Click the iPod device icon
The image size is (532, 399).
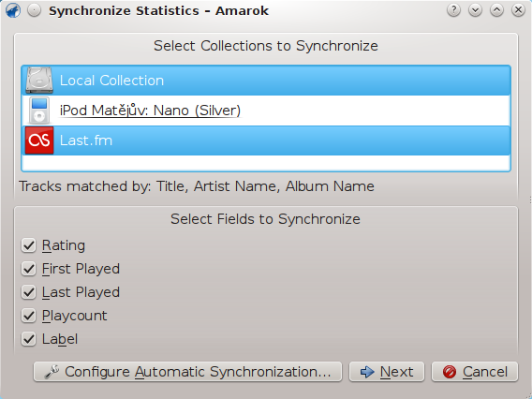click(39, 111)
